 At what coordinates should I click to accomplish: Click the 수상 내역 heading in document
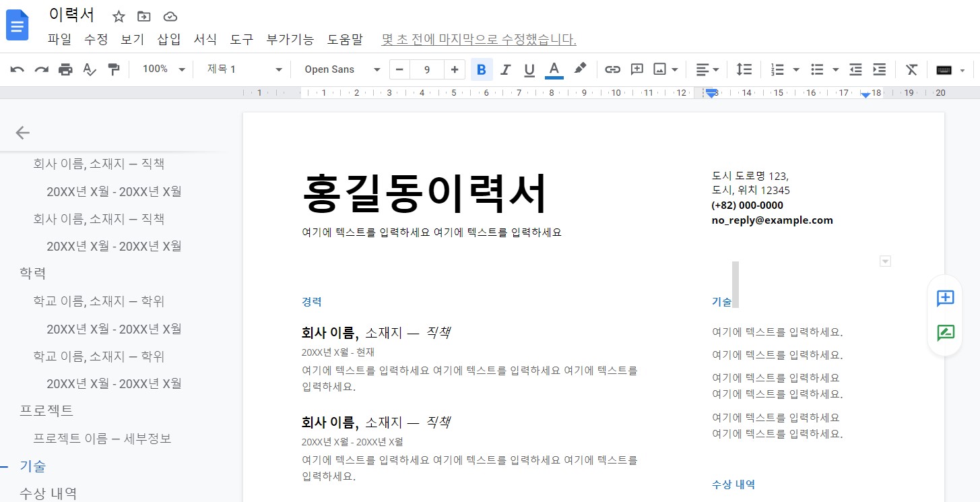click(733, 484)
